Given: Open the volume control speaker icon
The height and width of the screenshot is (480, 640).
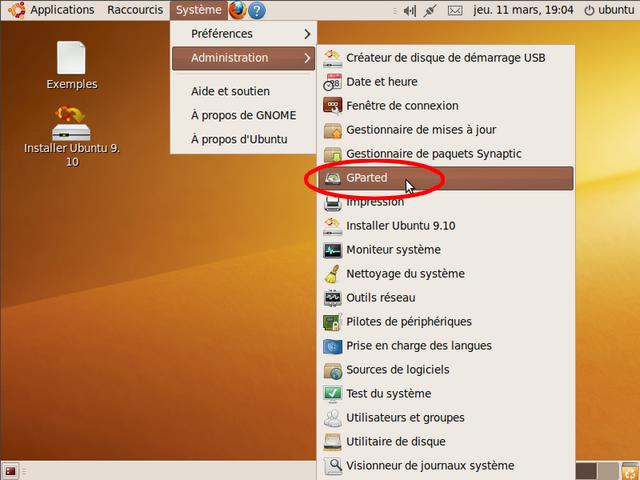Looking at the screenshot, I should click(x=409, y=11).
